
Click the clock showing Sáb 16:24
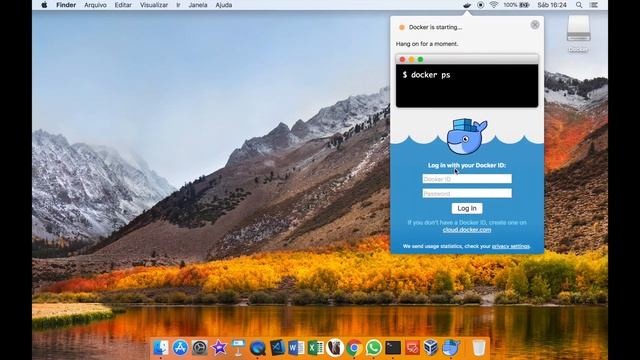pyautogui.click(x=552, y=5)
